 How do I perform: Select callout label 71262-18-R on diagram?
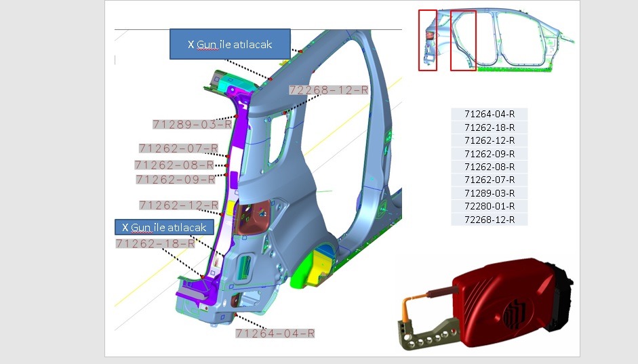[155, 243]
